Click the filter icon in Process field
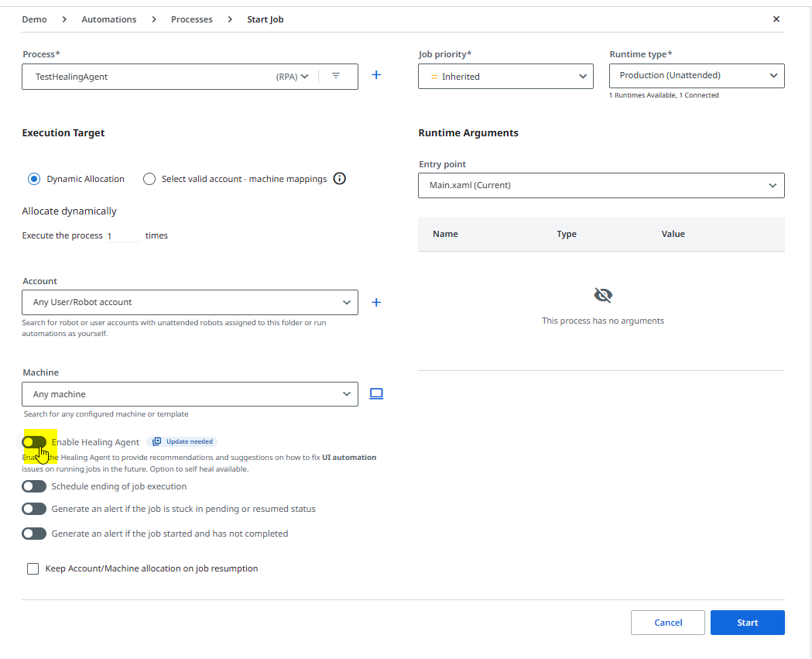 336,76
